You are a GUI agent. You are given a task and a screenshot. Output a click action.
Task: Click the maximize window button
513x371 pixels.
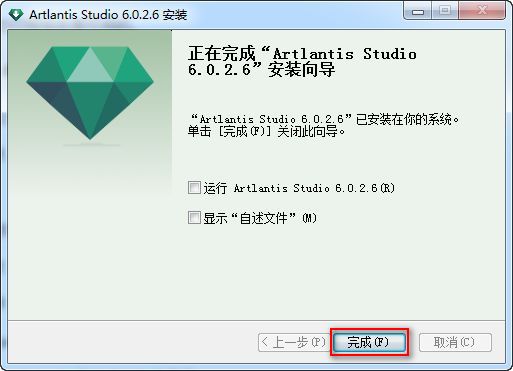(x=445, y=11)
